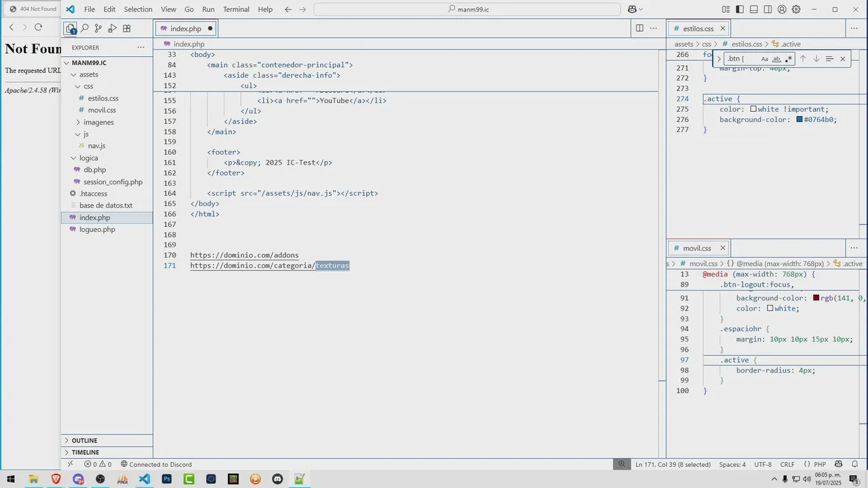Open the File menu

click(x=90, y=9)
